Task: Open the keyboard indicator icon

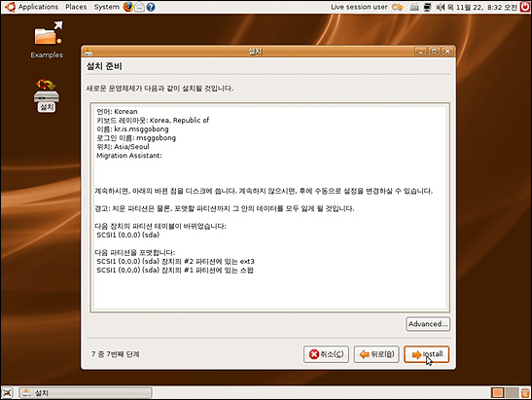Action: [414, 7]
